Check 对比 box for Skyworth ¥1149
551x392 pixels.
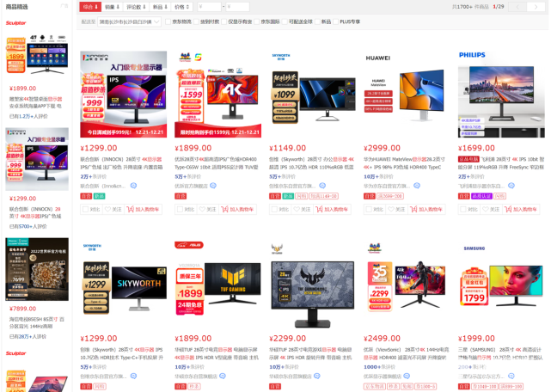pyautogui.click(x=274, y=209)
